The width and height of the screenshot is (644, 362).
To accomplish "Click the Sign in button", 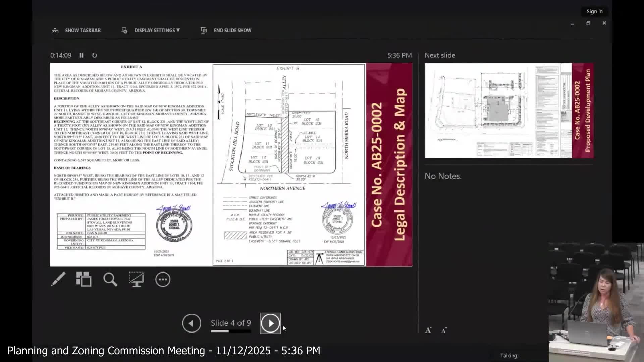I will click(x=594, y=11).
